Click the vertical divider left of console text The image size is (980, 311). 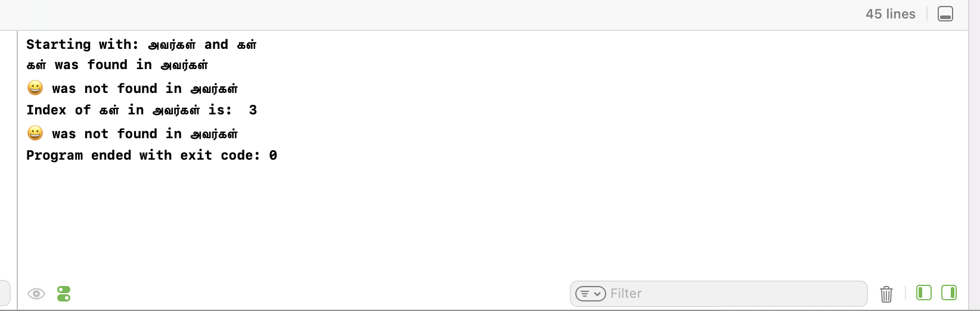click(x=17, y=170)
